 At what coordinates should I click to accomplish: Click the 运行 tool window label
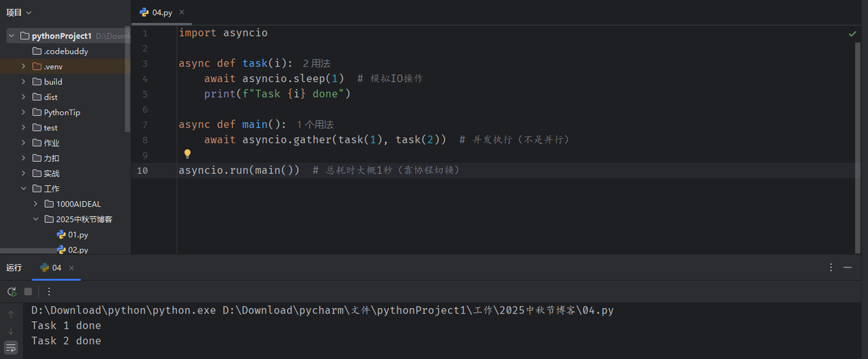pos(14,268)
